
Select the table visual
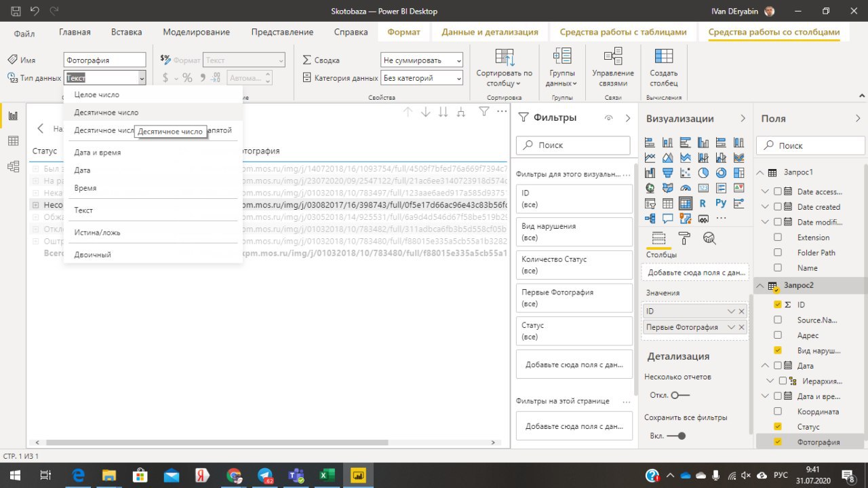pyautogui.click(x=668, y=203)
